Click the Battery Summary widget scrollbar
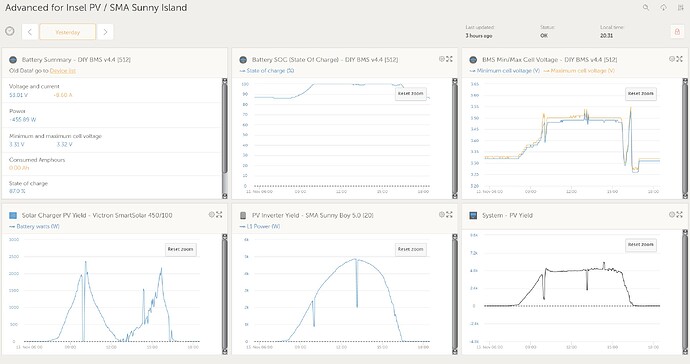The image size is (690, 364). click(224, 139)
